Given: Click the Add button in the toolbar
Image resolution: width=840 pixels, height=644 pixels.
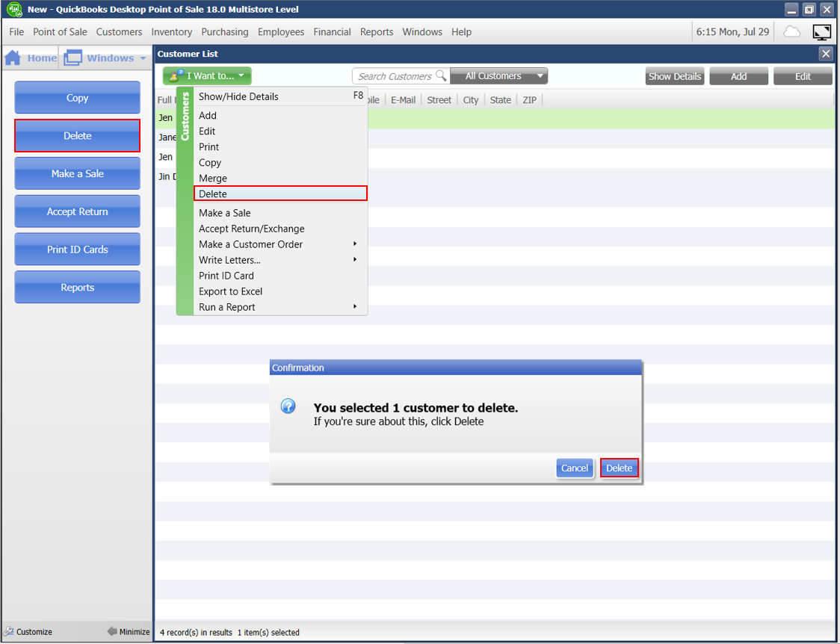Looking at the screenshot, I should tap(739, 76).
